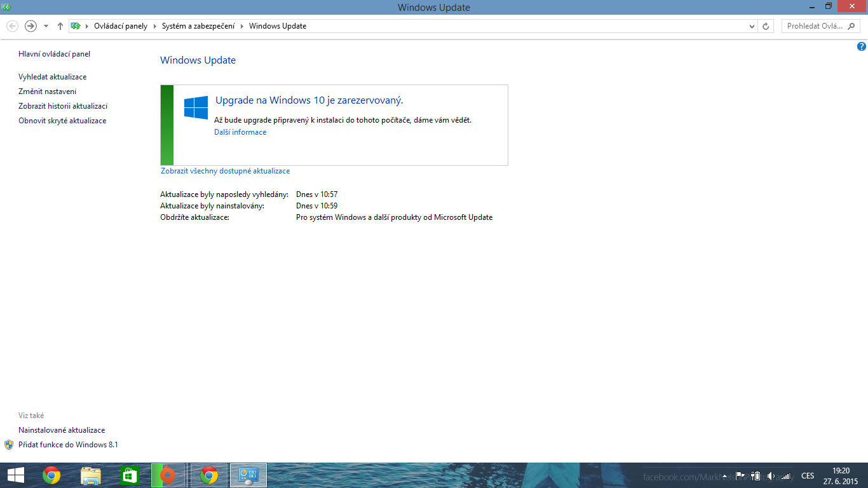The image size is (868, 488).
Task: Click the Upgrade na Windows 10 heading
Action: (x=309, y=100)
